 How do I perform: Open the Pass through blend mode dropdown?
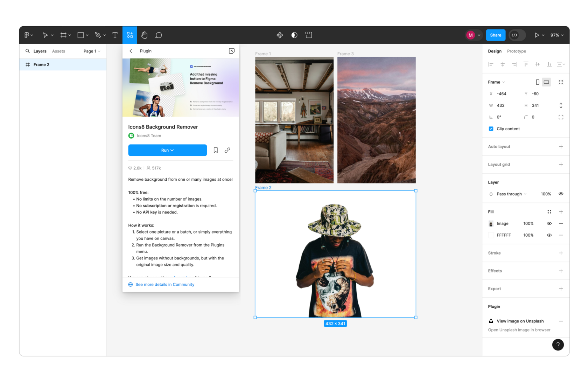pyautogui.click(x=511, y=194)
